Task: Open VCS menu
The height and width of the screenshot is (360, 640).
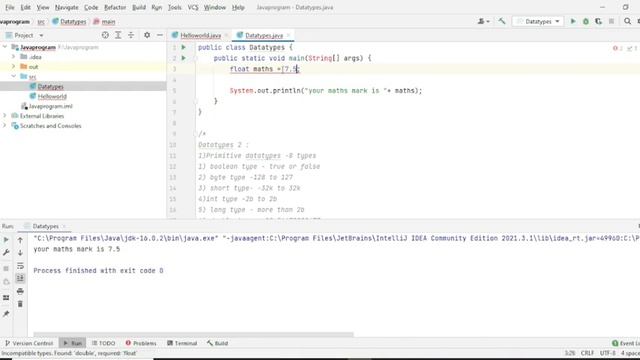Action: 193,7
